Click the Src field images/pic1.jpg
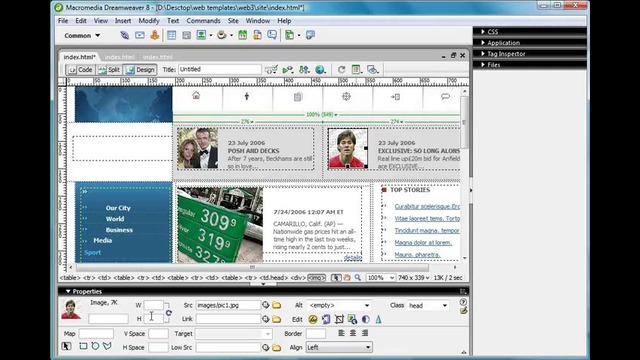The height and width of the screenshot is (360, 640). pyautogui.click(x=228, y=305)
